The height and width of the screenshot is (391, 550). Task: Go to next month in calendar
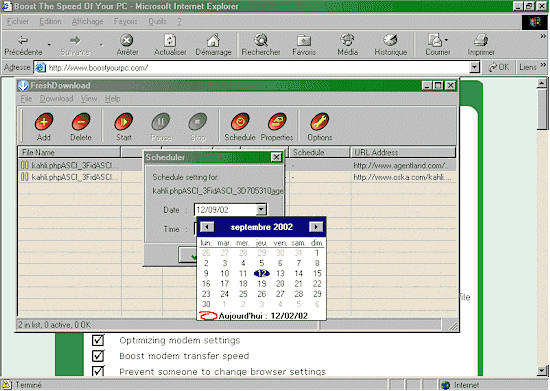(316, 227)
